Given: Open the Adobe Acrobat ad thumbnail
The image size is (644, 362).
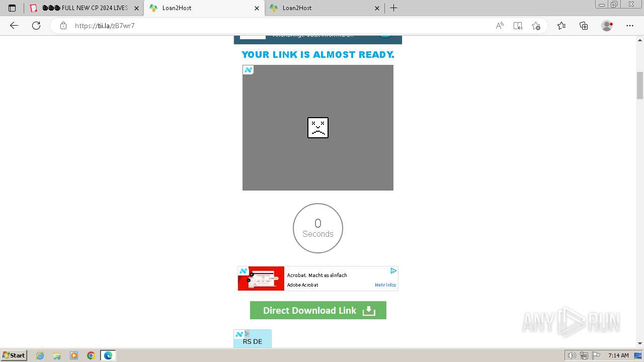Looking at the screenshot, I should click(x=261, y=279).
